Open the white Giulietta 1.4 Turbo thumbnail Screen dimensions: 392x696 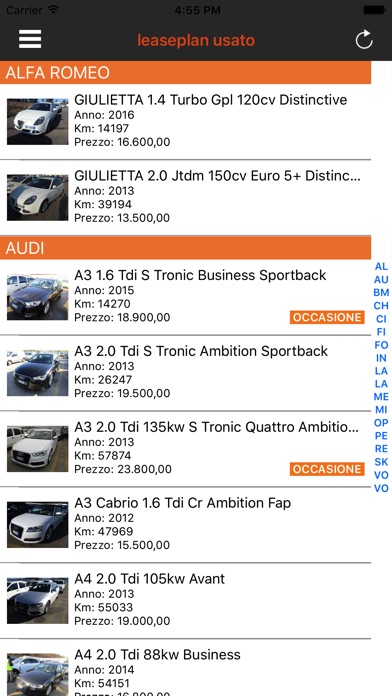[38, 121]
